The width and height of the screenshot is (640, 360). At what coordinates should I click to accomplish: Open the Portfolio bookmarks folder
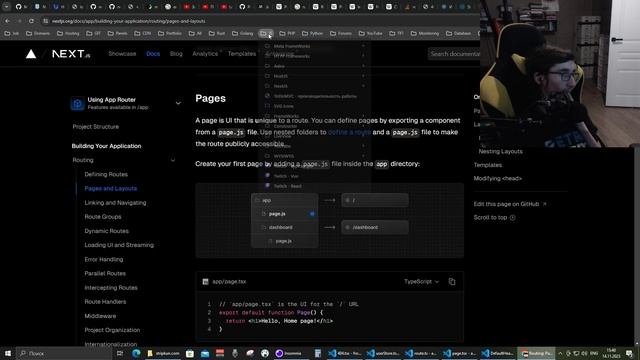[x=170, y=33]
